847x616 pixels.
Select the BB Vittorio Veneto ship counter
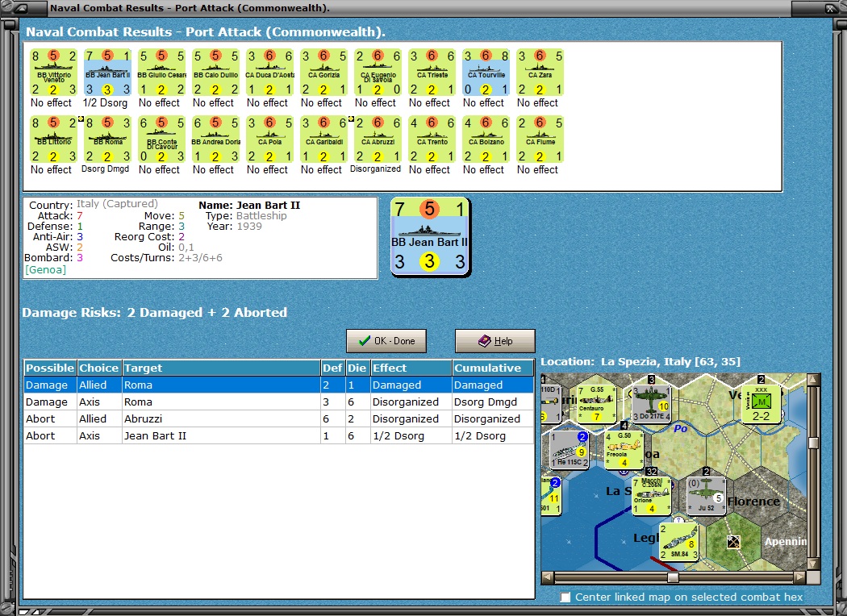click(53, 73)
